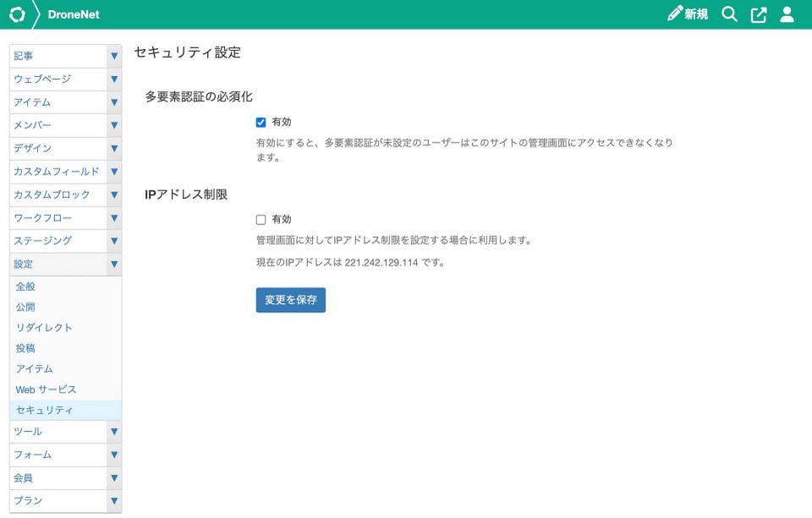This screenshot has width=812, height=518.
Task: Click the 設定 sidebar menu label
Action: pyautogui.click(x=58, y=264)
